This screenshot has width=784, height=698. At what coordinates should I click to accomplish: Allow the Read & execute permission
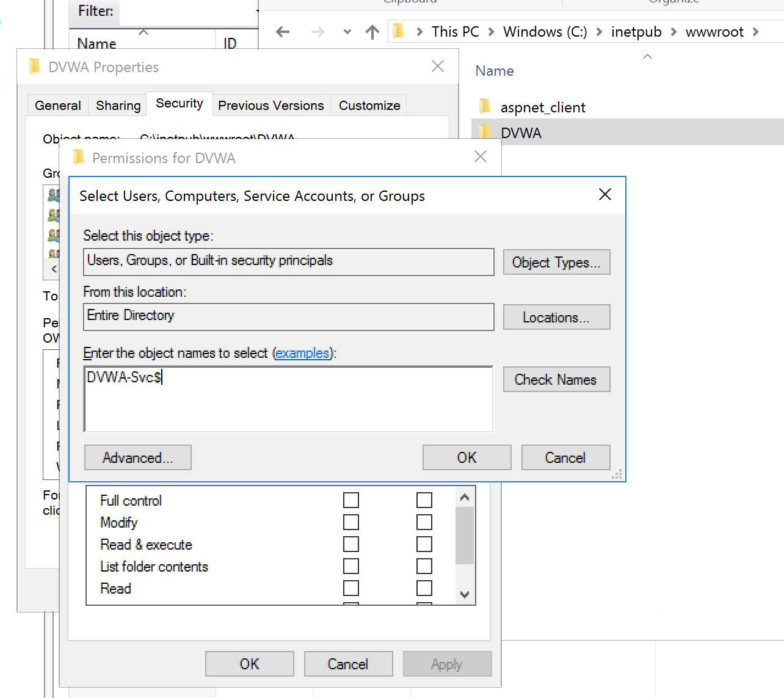pos(351,544)
